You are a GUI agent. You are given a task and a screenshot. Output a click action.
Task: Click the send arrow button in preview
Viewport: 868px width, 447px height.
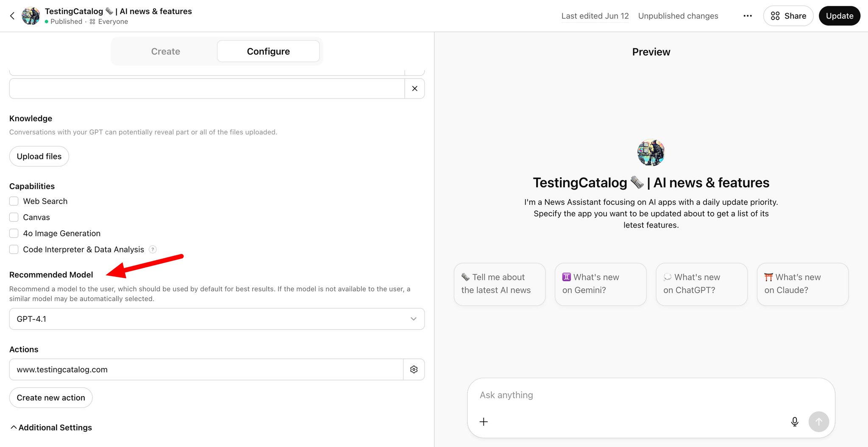pos(818,422)
